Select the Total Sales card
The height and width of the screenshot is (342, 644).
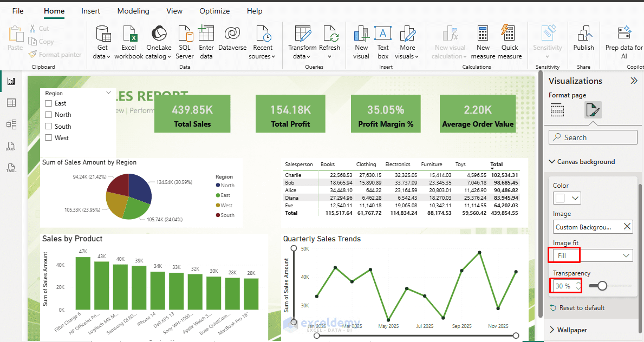(192, 114)
